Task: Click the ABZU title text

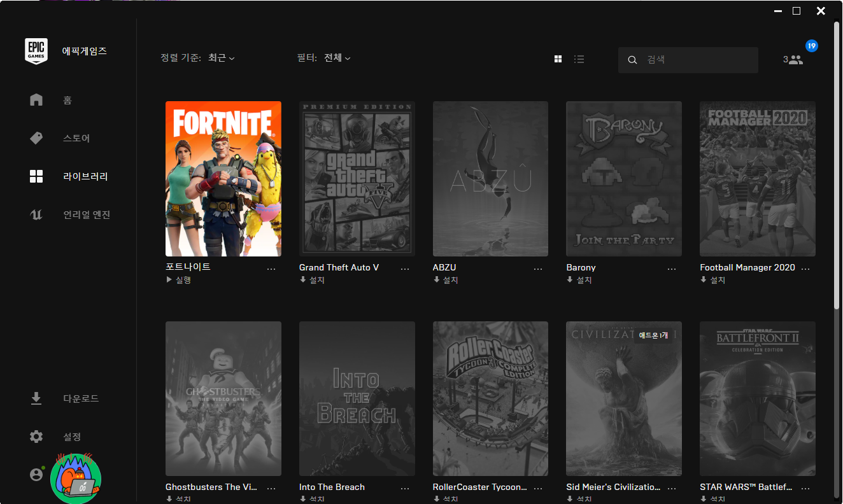Action: [x=444, y=268]
